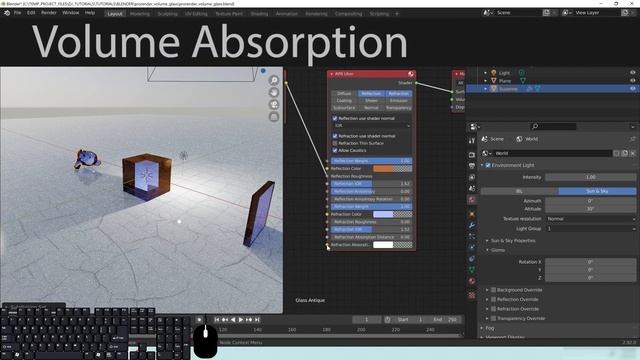Click the Blender logo icon in menu bar
This screenshot has height=360, width=640.
[x=7, y=13]
